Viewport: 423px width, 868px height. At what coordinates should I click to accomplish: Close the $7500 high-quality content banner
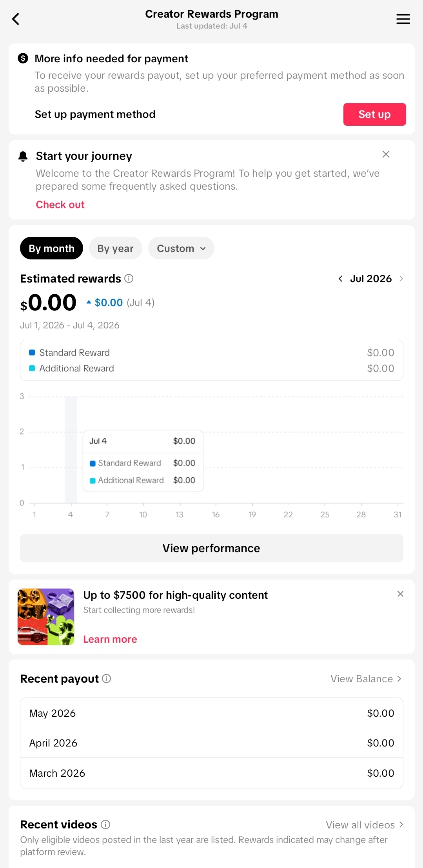coord(400,594)
